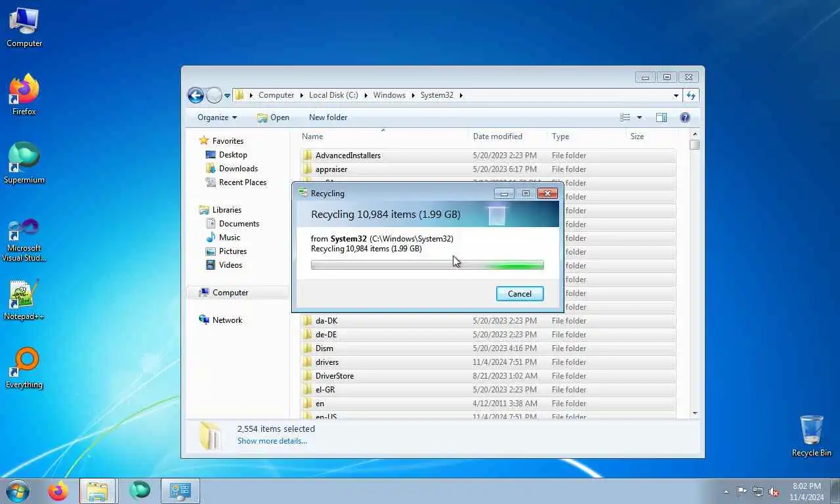Show hidden system tray icons
The height and width of the screenshot is (504, 840).
coord(726,492)
